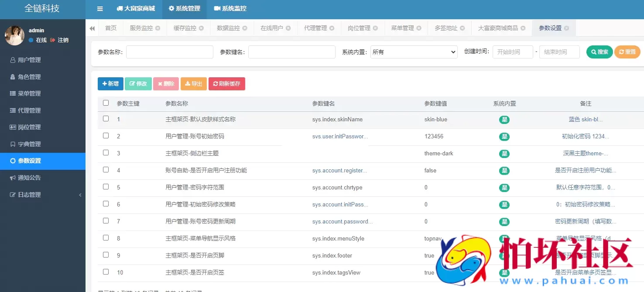The height and width of the screenshot is (292, 644).
Task: Open 字典管理 from the sidebar
Action: point(28,144)
